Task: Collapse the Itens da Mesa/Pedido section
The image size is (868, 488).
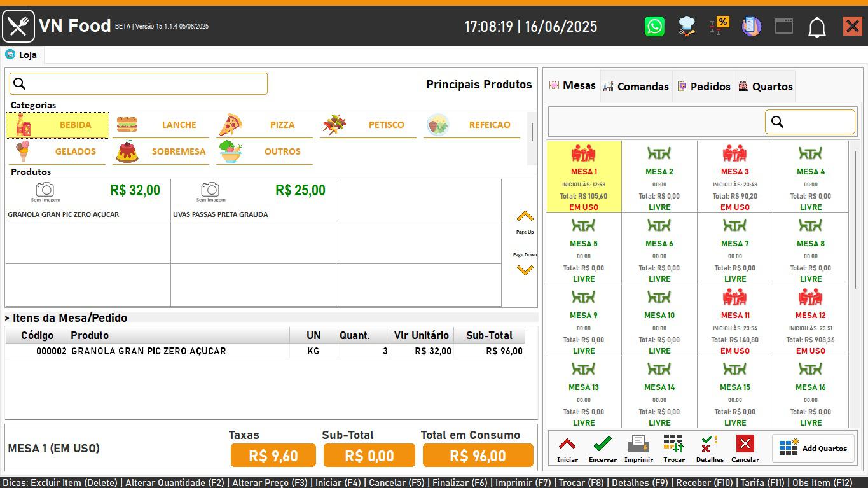Action: tap(7, 317)
